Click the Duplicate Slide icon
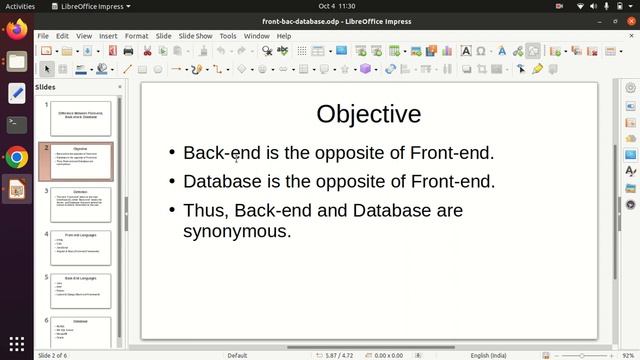The width and height of the screenshot is (640, 360). pyautogui.click(x=576, y=51)
